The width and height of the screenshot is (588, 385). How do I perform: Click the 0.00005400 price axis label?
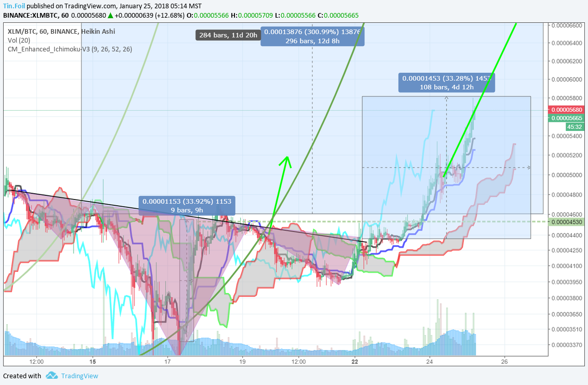click(x=567, y=136)
